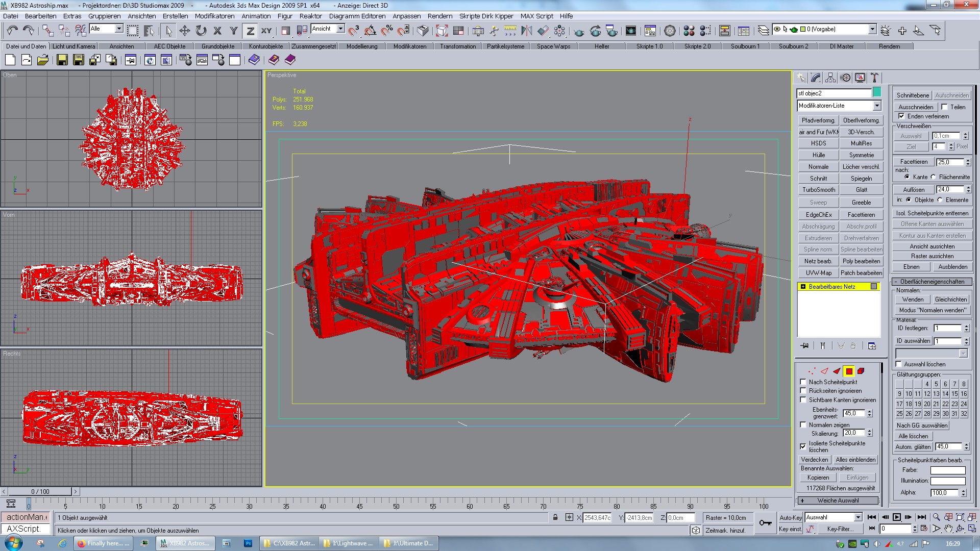Toggle the Normalen zeigen checkbox
The height and width of the screenshot is (551, 980).
pos(803,425)
